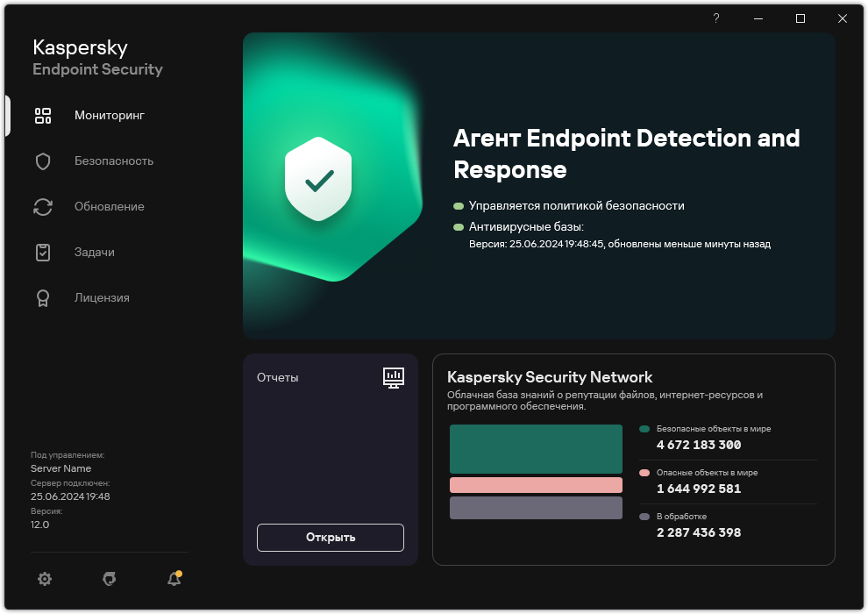868x614 pixels.
Task: Click the Kaspersky Endpoint Security logo text
Action: [x=97, y=58]
